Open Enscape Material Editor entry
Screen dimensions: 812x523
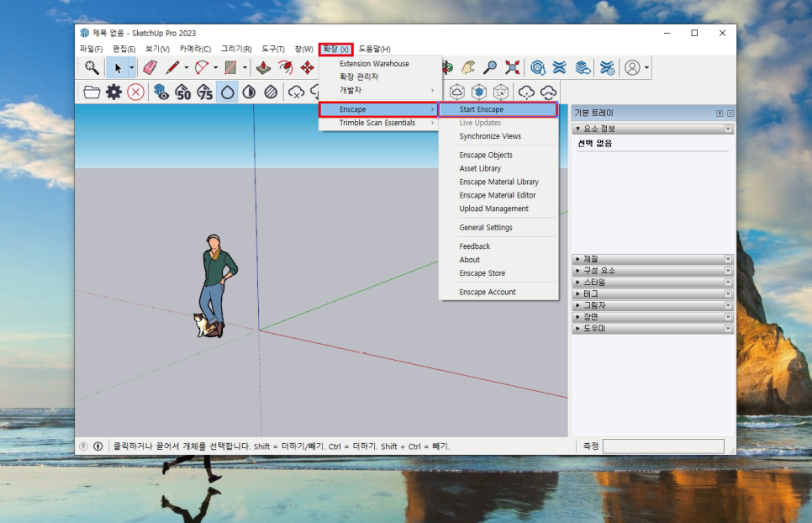tap(498, 195)
